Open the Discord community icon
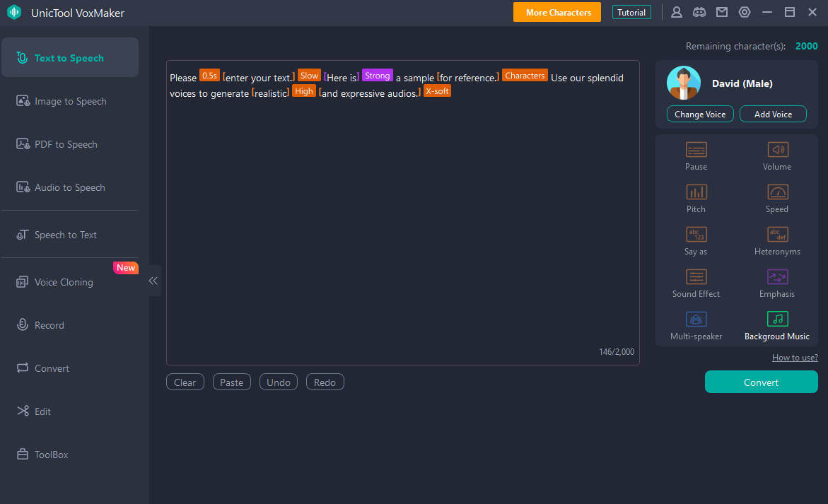Image resolution: width=828 pixels, height=504 pixels. coord(699,12)
